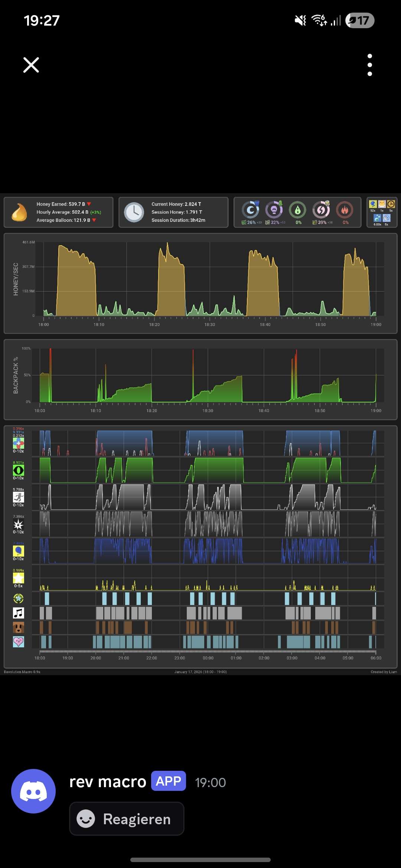Tap the Honey Earned: 539.7 B text
Screen dimensions: 401x868
tap(61, 204)
